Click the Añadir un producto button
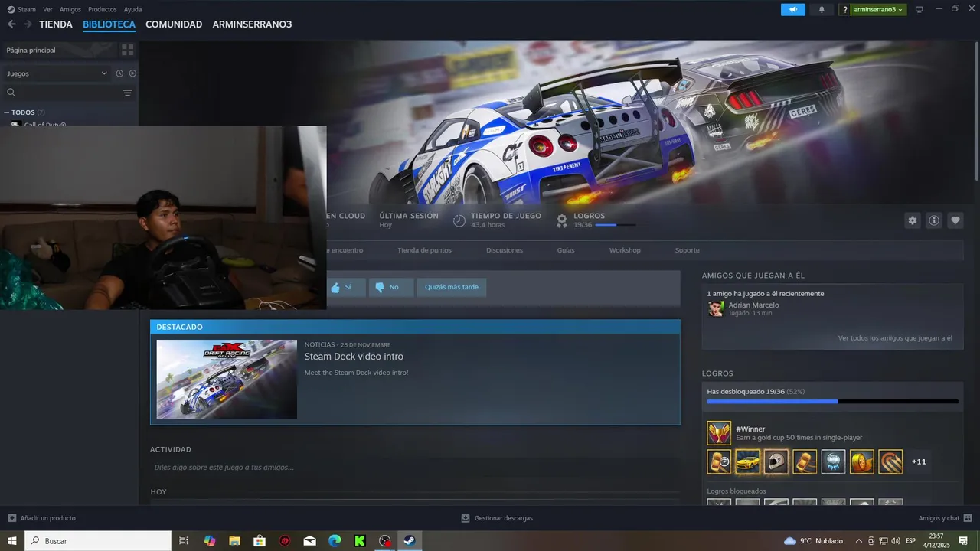Viewport: 980px width, 551px height. pos(41,518)
